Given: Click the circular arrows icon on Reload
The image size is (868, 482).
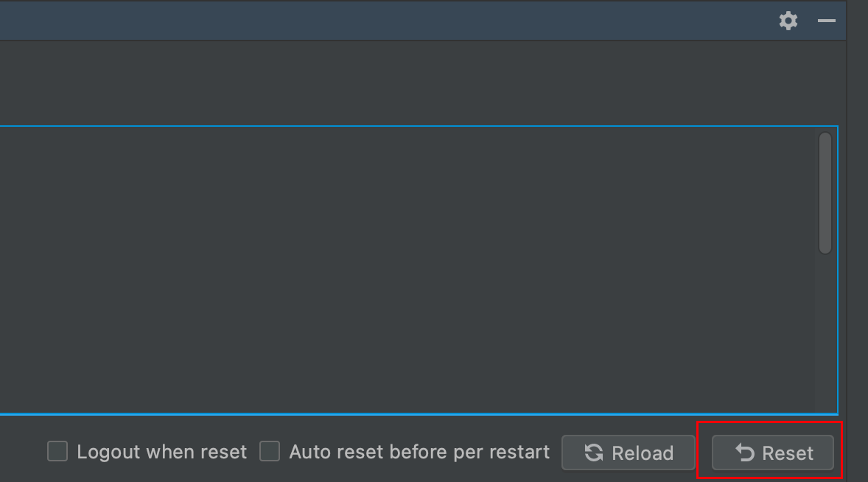Looking at the screenshot, I should (x=594, y=453).
